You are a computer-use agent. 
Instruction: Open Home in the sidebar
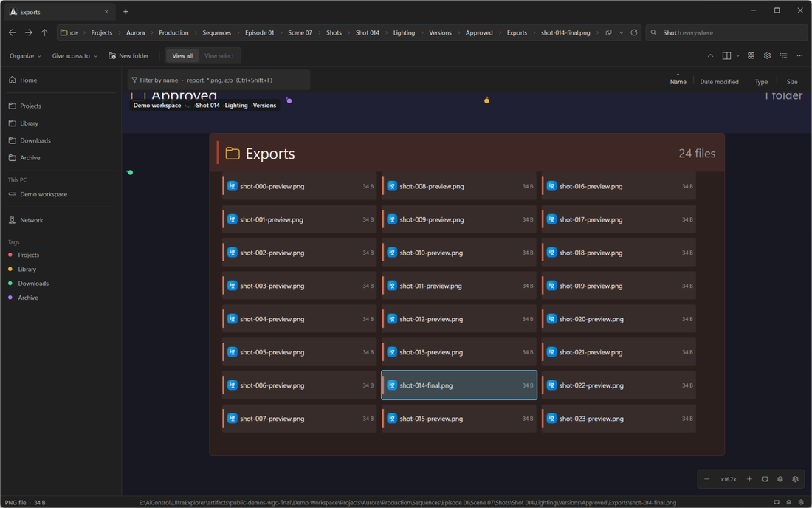(61, 80)
